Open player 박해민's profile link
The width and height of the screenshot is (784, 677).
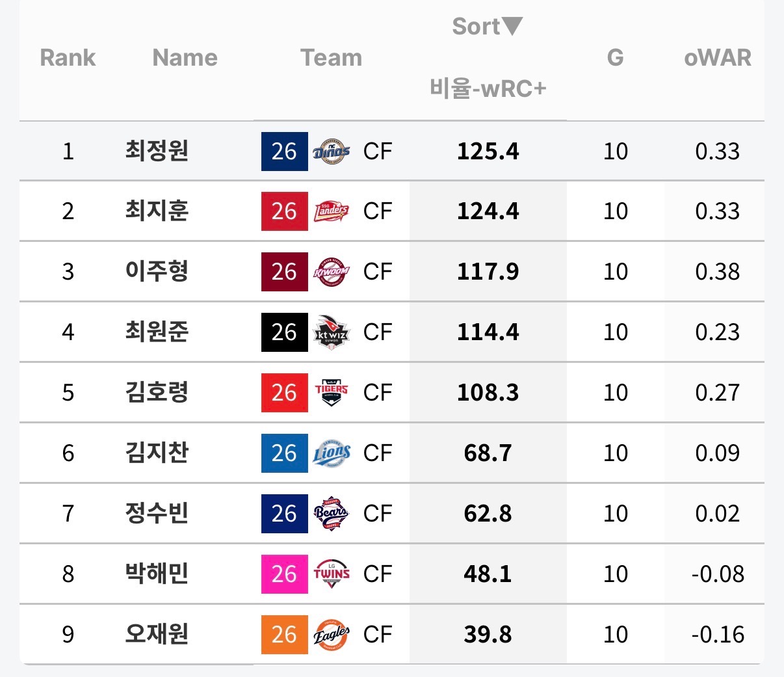click(157, 574)
